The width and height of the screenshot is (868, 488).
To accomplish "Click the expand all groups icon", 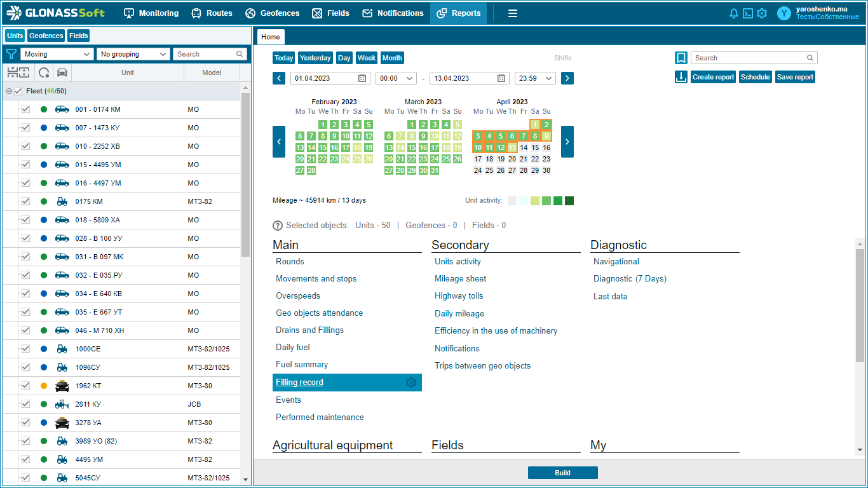I will 24,72.
